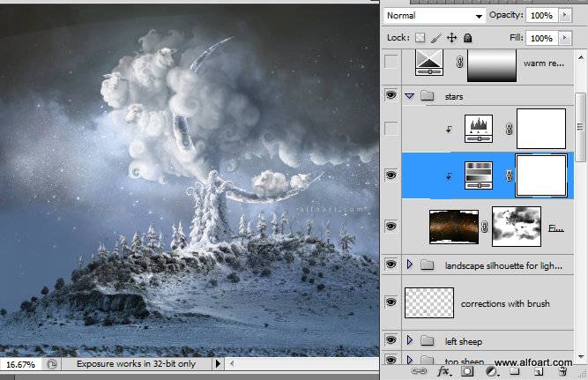588x380 pixels.
Task: Select the corrections with brush layer
Action: tap(488, 302)
